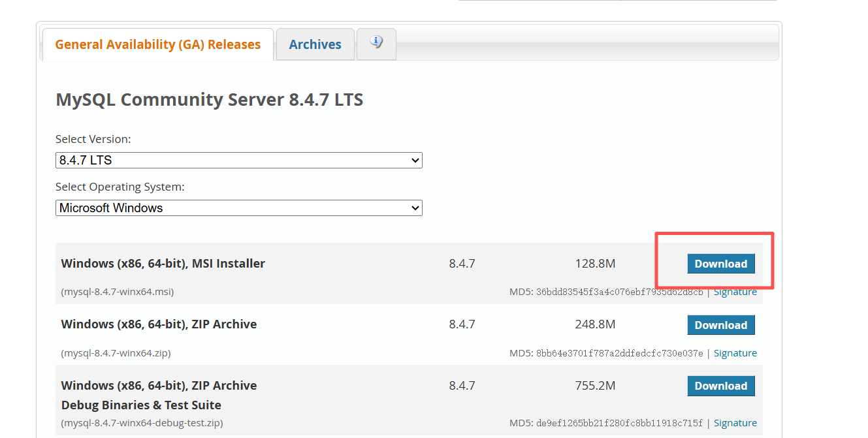Select General Availability (GA) Releases tab

[x=157, y=44]
